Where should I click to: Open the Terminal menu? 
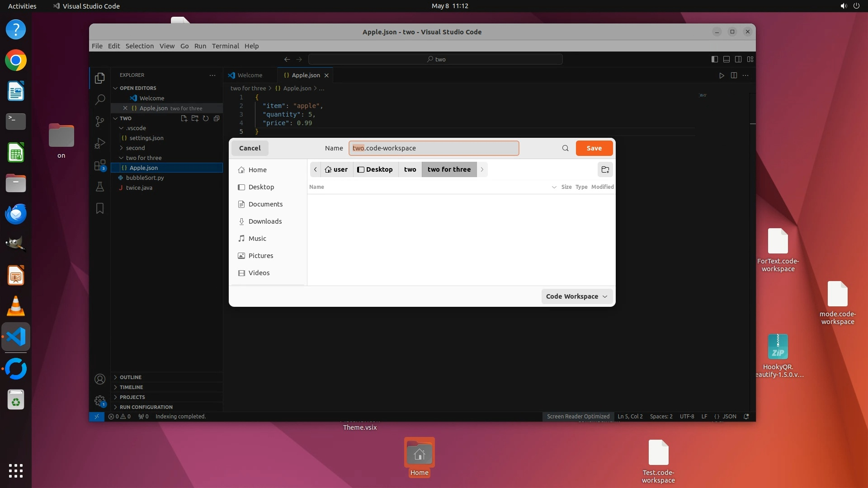pyautogui.click(x=225, y=46)
